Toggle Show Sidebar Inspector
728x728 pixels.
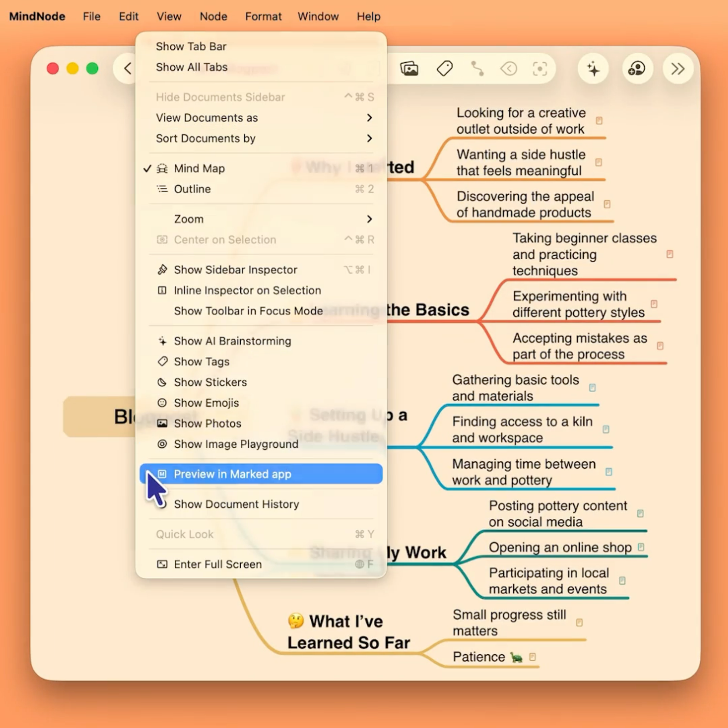[x=261, y=270]
